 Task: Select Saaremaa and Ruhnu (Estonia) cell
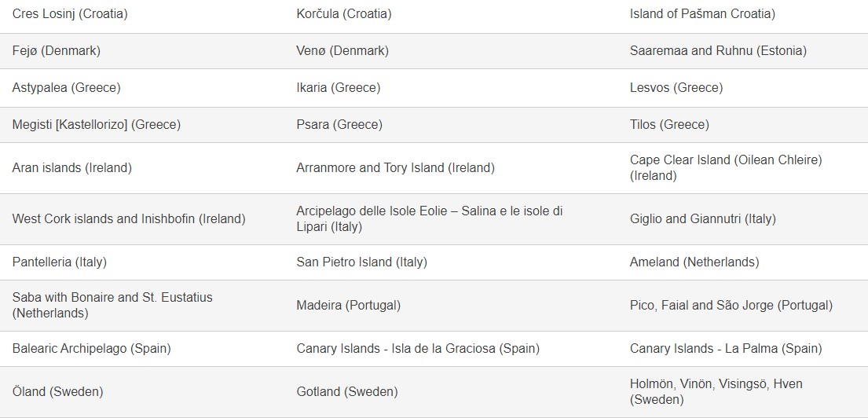[718, 51]
